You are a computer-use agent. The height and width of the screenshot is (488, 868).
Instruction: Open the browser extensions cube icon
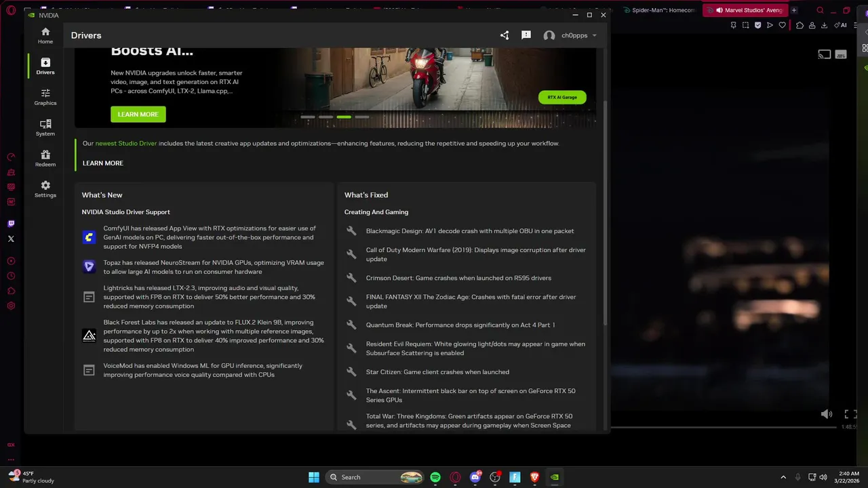[x=800, y=25]
